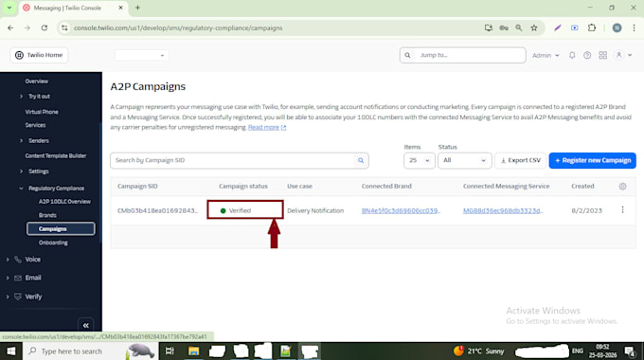Collapse the sidebar with double-chevron
Viewport: 644px width, 360px height.
click(86, 326)
